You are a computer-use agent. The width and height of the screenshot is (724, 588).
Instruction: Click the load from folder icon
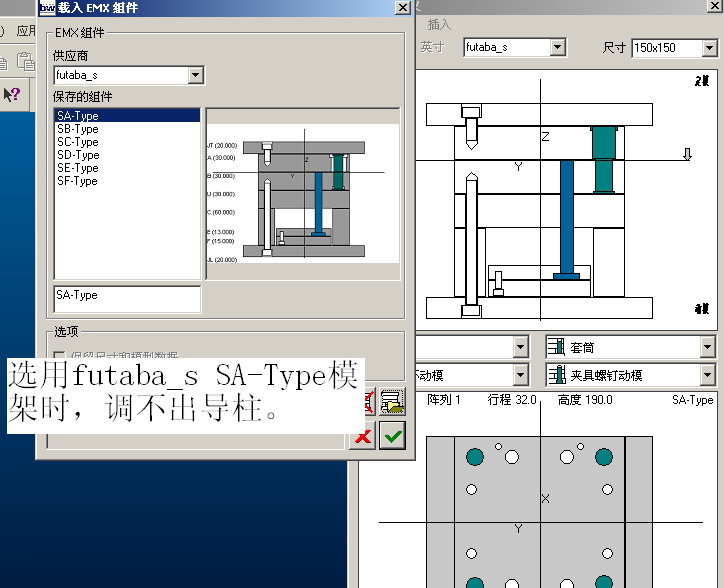tap(392, 402)
